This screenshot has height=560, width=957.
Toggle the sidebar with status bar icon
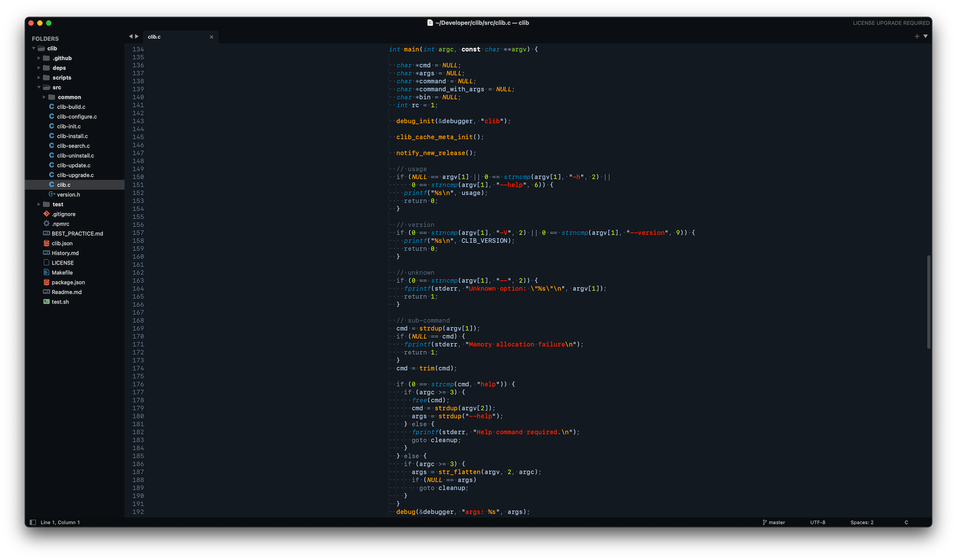[x=33, y=522]
